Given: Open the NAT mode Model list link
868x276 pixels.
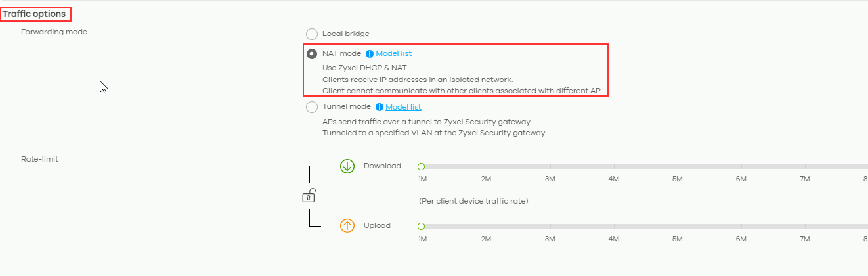Looking at the screenshot, I should (x=394, y=54).
